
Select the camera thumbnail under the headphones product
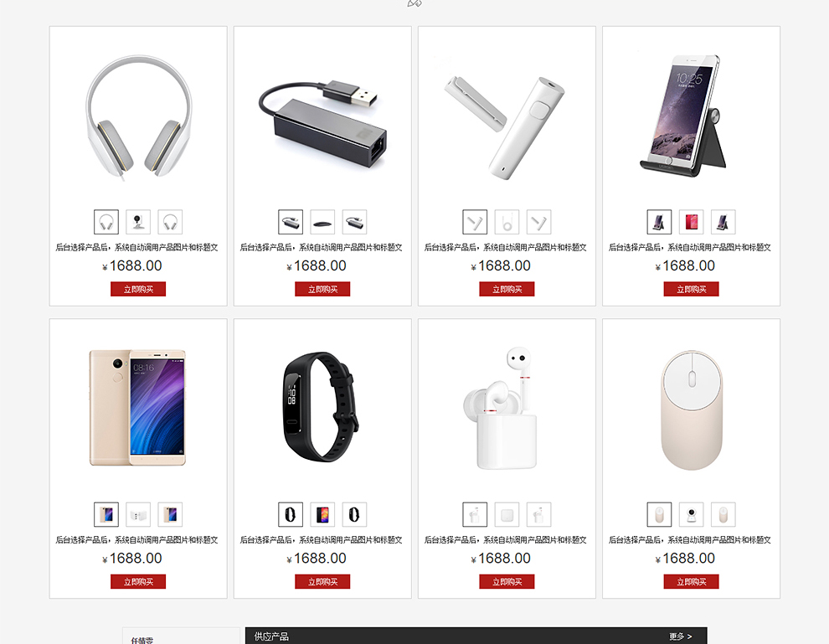pos(138,222)
